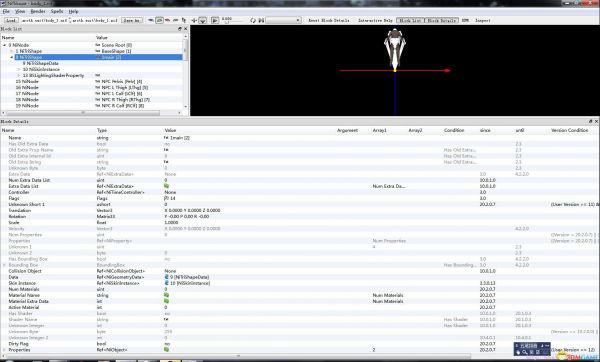
Task: Toggle the Block List toolbar button
Action: pos(410,20)
